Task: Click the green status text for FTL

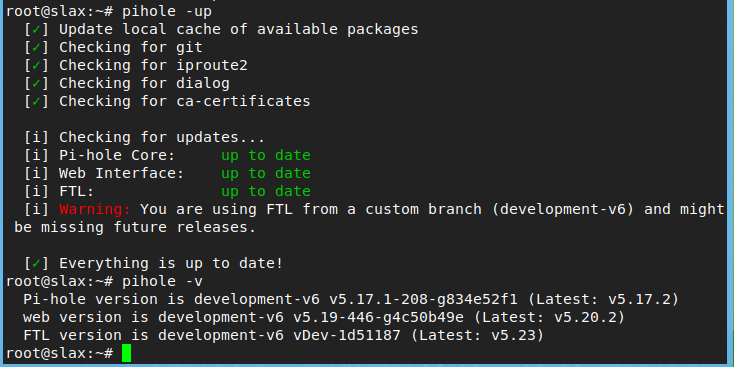Action: (x=266, y=191)
